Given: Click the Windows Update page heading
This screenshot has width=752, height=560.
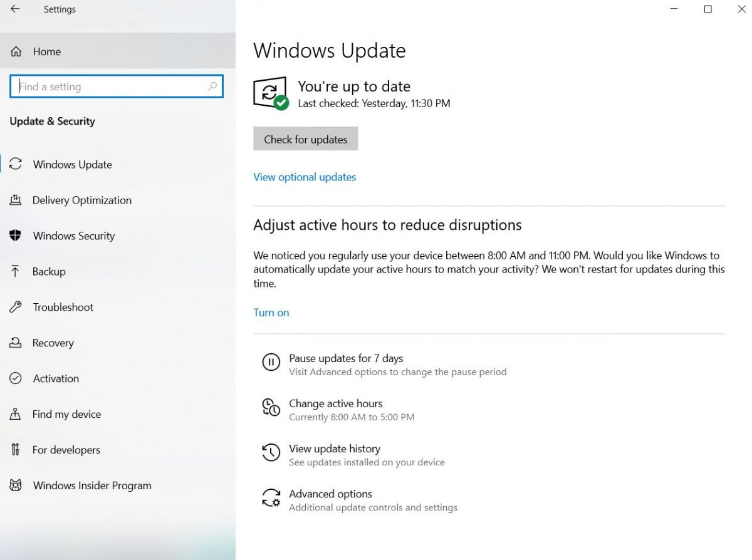Looking at the screenshot, I should coord(330,51).
